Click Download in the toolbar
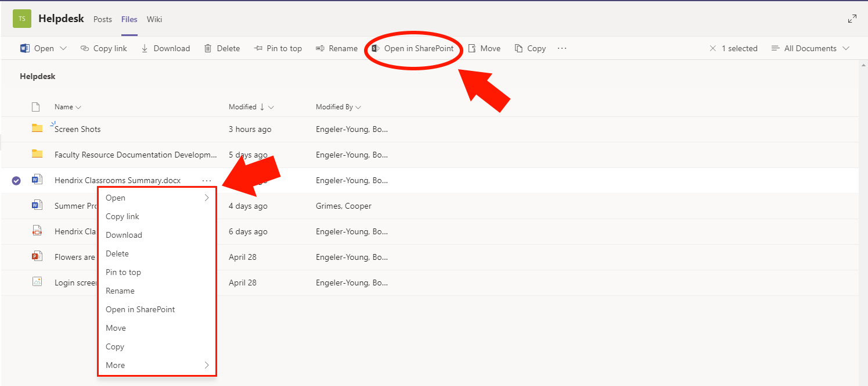 tap(165, 48)
